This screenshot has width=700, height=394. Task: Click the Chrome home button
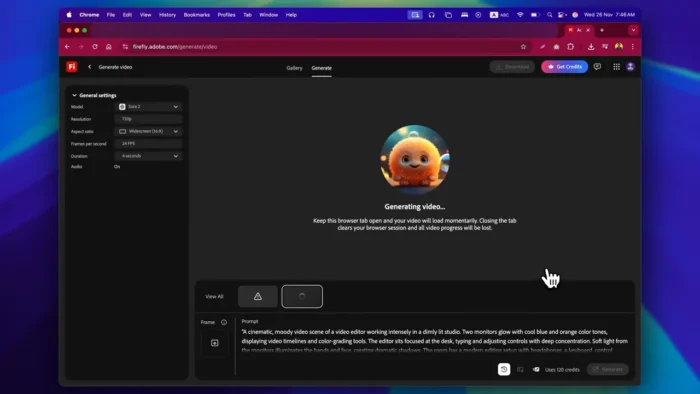pyautogui.click(x=108, y=47)
